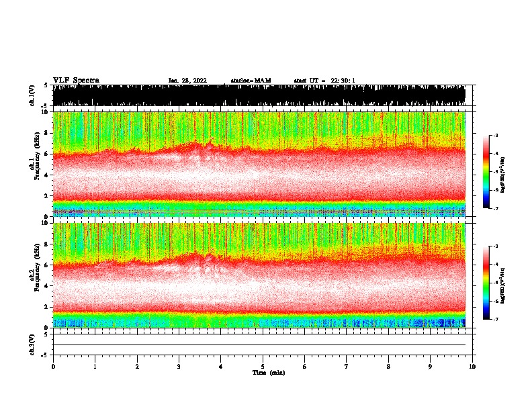Viewport: 532px width, 411px height.
Task: Click time axis tick label "10"
Action: pyautogui.click(x=472, y=367)
